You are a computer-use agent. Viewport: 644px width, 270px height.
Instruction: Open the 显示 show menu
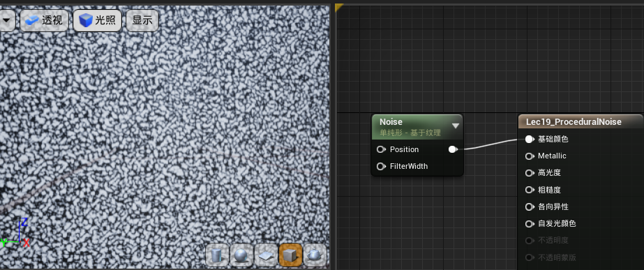point(142,20)
